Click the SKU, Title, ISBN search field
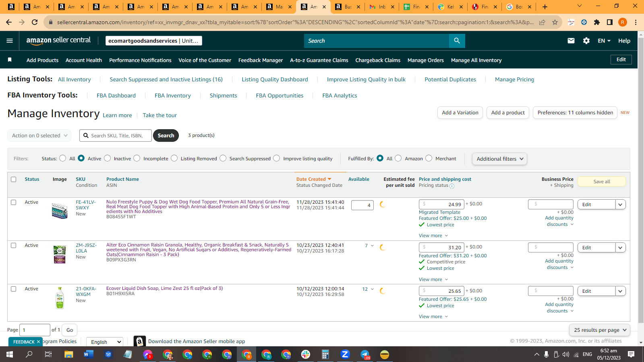This screenshot has width=644, height=362. (116, 136)
